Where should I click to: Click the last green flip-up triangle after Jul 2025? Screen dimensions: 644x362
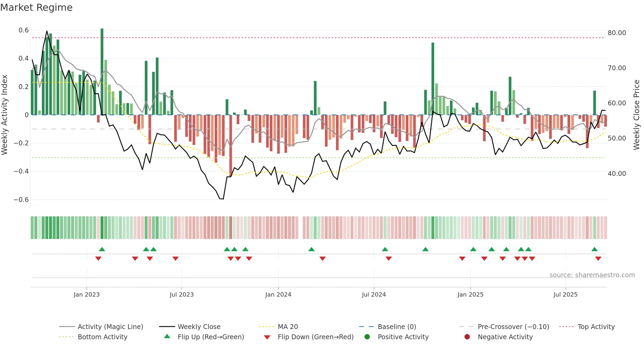[594, 249]
